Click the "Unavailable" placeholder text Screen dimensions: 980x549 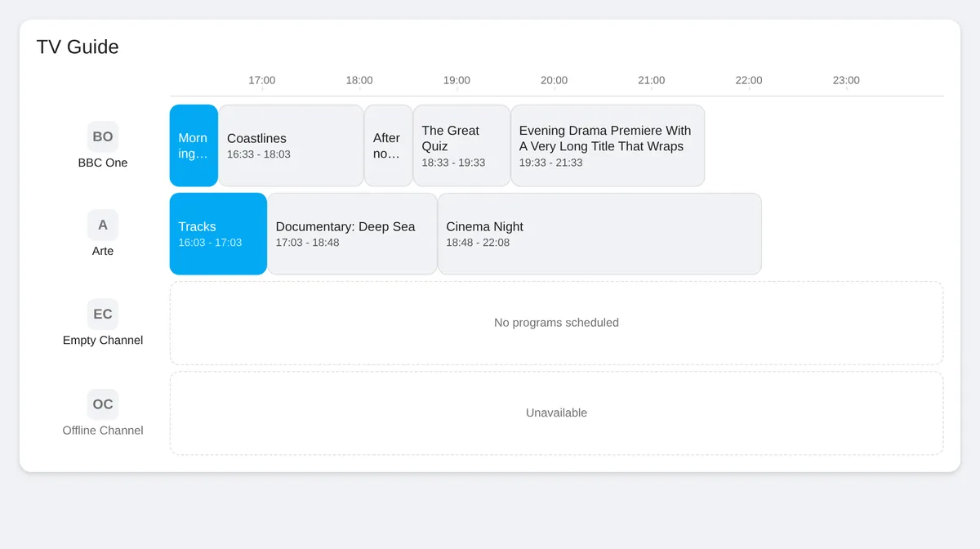(556, 413)
